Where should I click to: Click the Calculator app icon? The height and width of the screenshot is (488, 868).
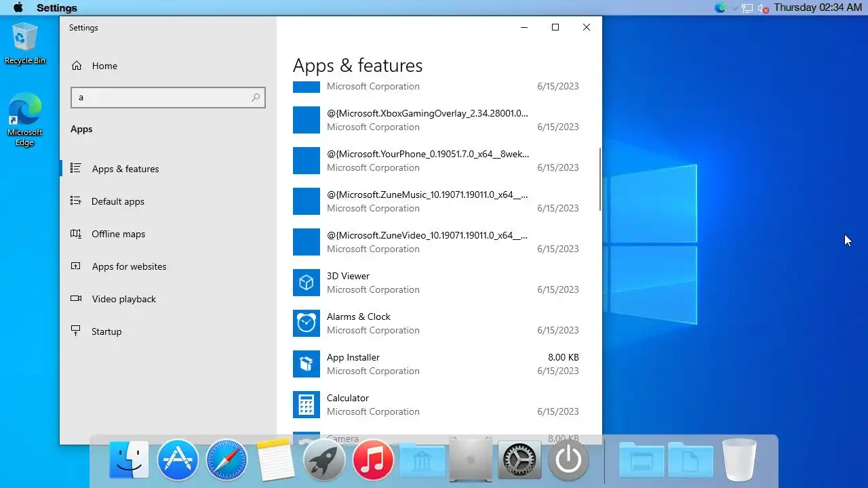coord(307,405)
